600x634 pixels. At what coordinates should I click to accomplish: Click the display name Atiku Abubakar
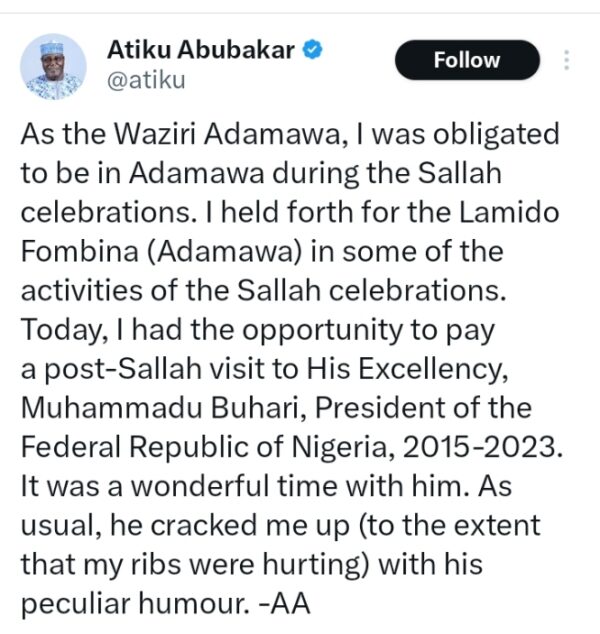201,50
